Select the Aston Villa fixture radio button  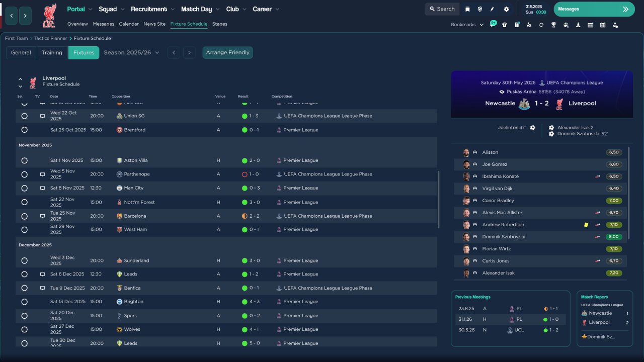click(x=24, y=160)
